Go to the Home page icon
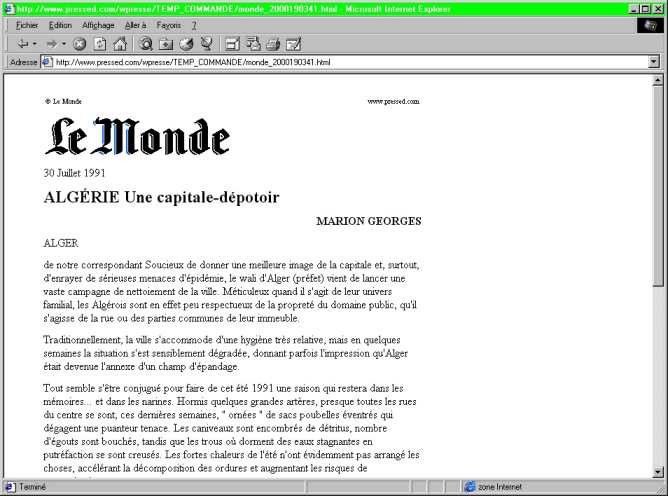Screen dimensions: 668x496 coord(120,44)
